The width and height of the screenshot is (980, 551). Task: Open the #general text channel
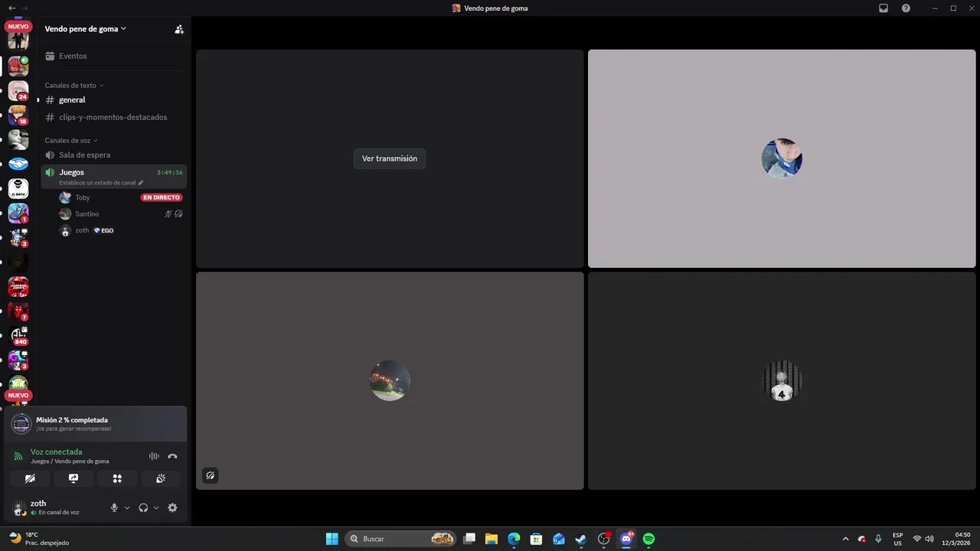tap(113, 99)
